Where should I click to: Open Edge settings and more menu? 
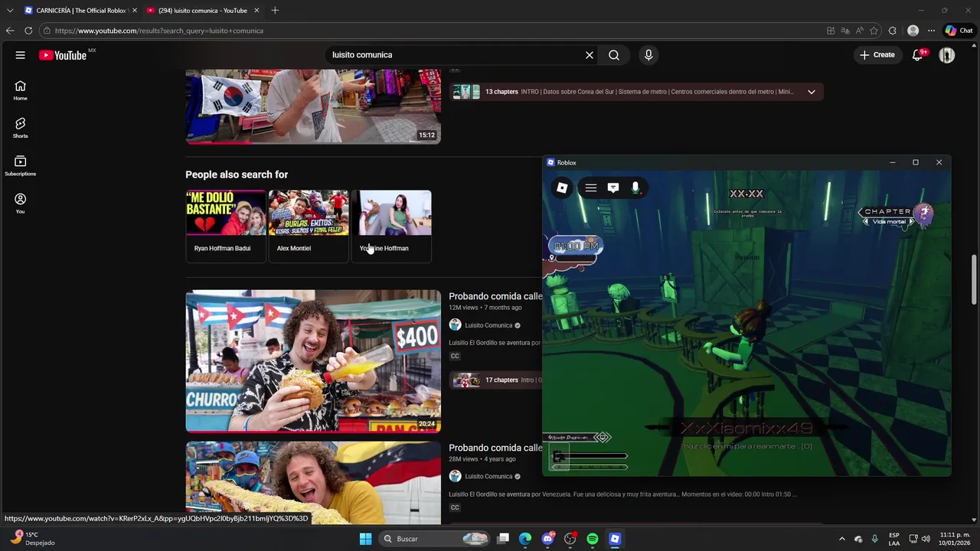[x=931, y=31]
